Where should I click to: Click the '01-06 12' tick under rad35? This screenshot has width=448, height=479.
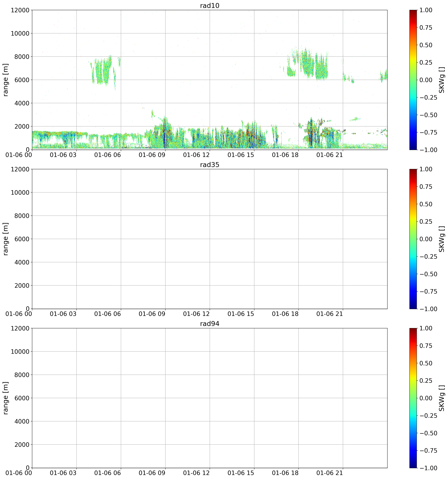click(196, 314)
